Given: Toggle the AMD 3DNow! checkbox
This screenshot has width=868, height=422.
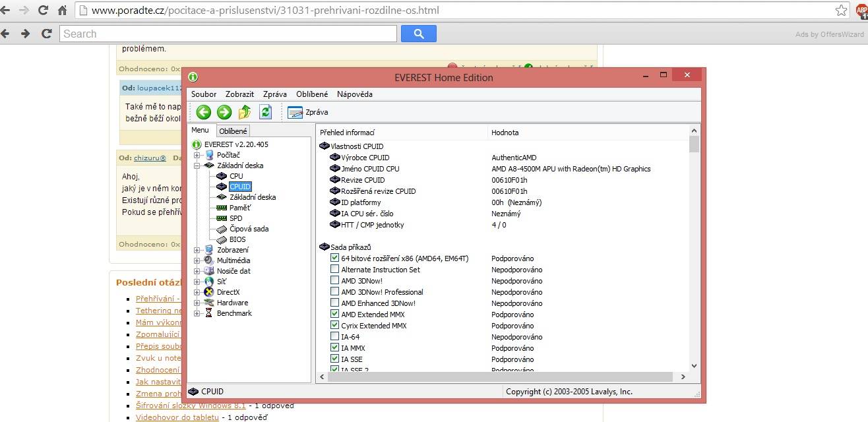Looking at the screenshot, I should click(335, 281).
